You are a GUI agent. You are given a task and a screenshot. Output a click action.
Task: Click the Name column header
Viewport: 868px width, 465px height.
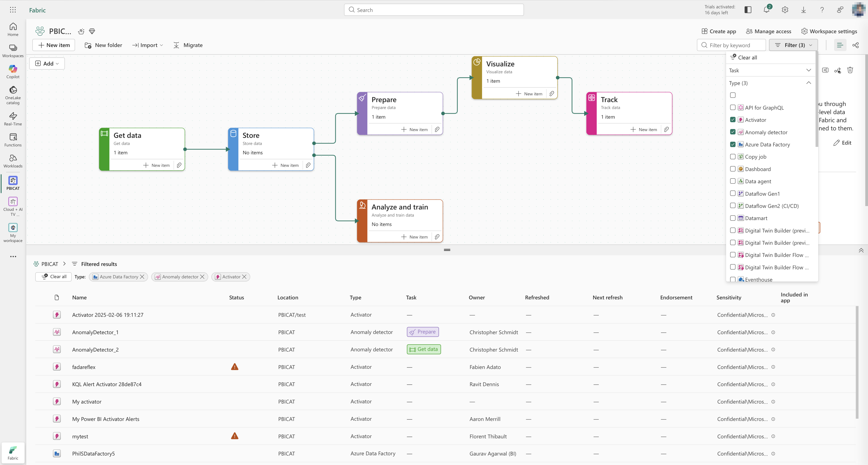[x=79, y=297]
